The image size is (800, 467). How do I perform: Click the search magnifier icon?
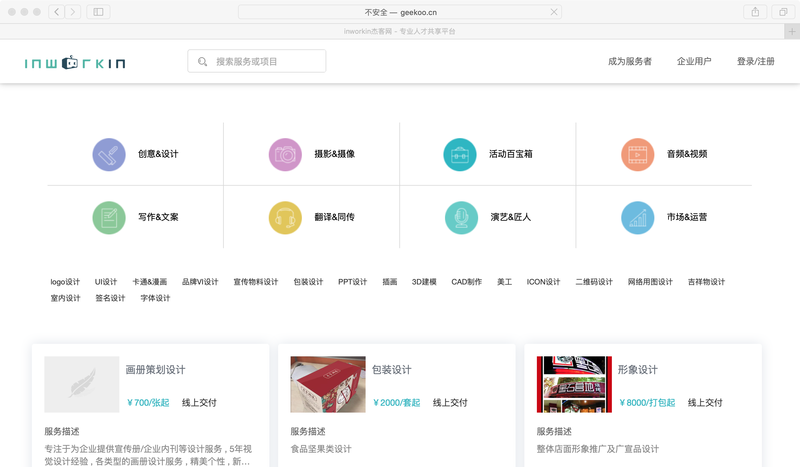tap(203, 62)
